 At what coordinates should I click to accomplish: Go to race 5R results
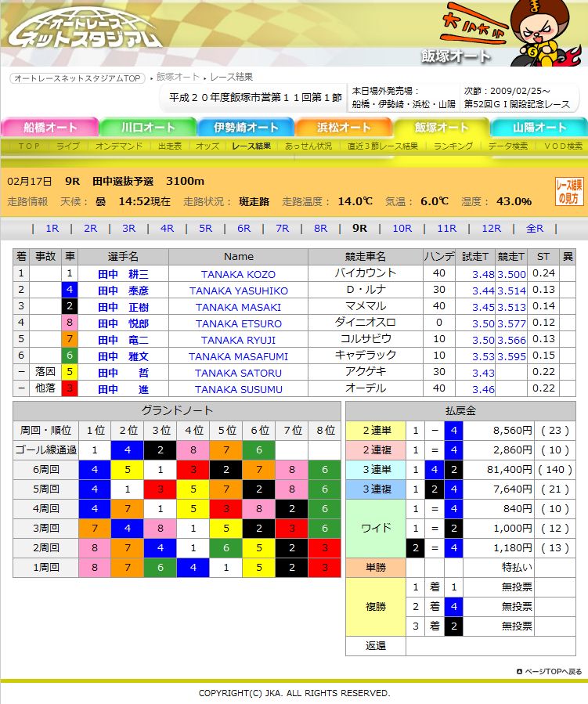tap(206, 229)
